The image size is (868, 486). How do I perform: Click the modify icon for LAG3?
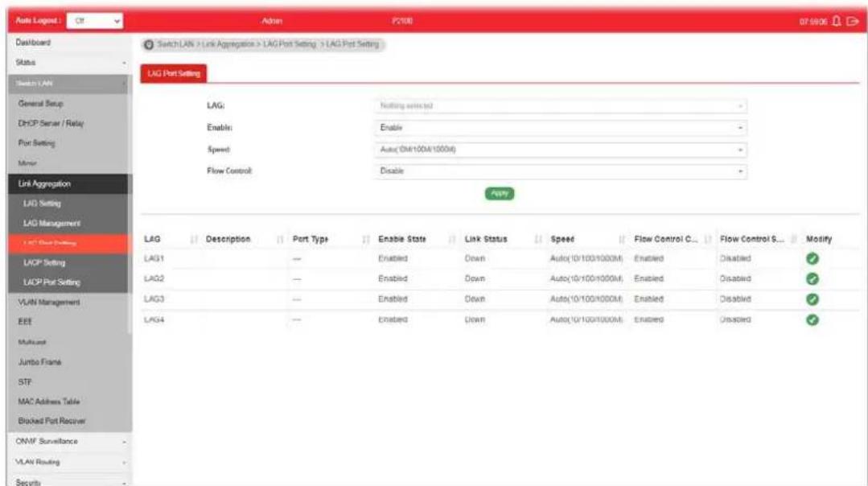coord(812,299)
